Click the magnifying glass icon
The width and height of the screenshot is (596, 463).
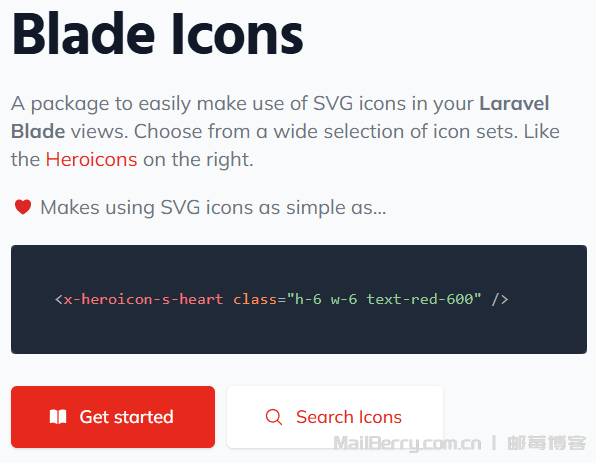pos(274,417)
